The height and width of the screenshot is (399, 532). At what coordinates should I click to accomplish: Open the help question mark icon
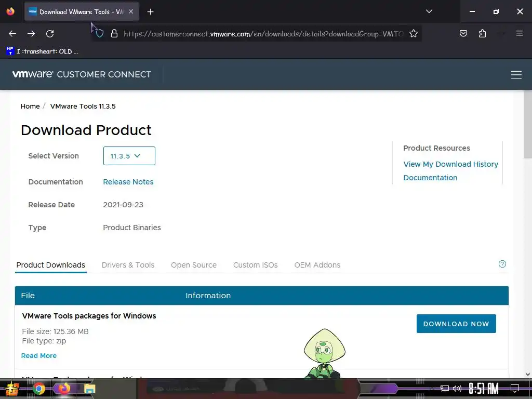tap(502, 264)
